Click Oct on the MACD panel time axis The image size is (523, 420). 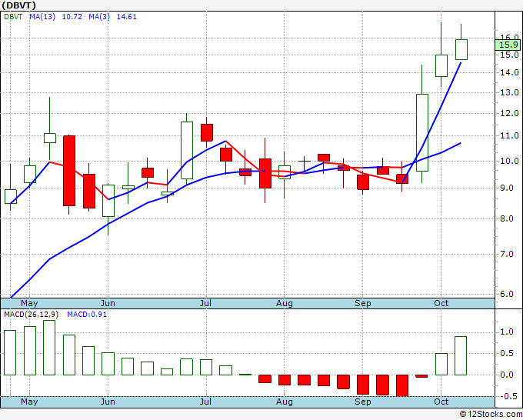tap(441, 402)
